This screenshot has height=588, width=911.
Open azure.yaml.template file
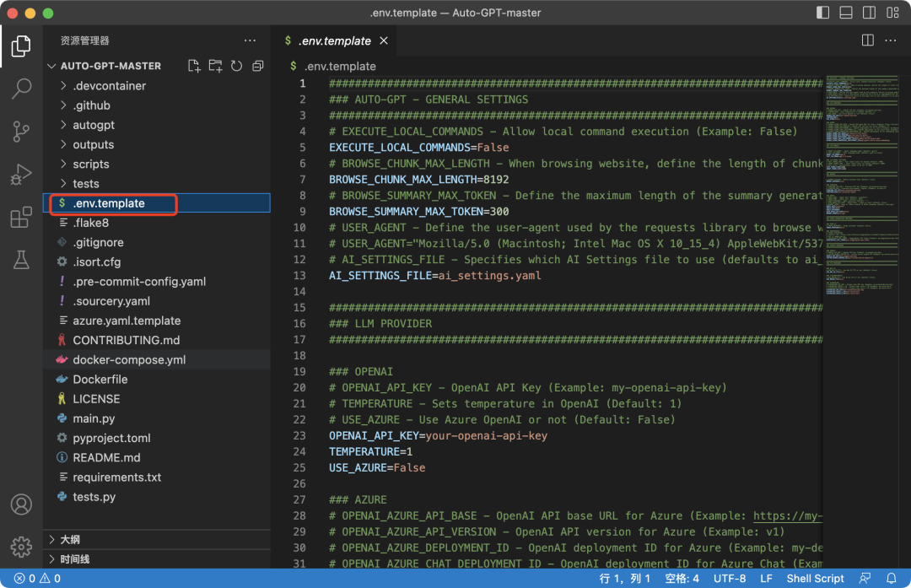tap(157, 321)
